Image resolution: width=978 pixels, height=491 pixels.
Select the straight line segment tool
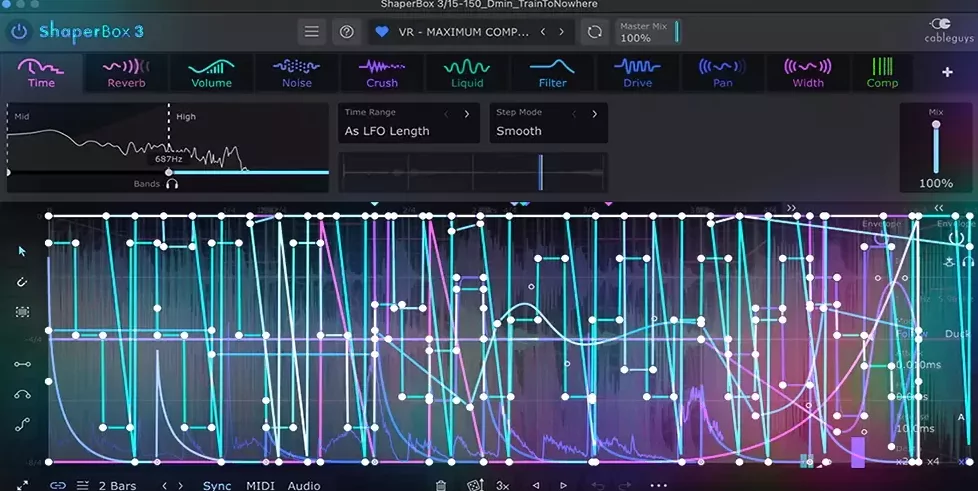22,364
